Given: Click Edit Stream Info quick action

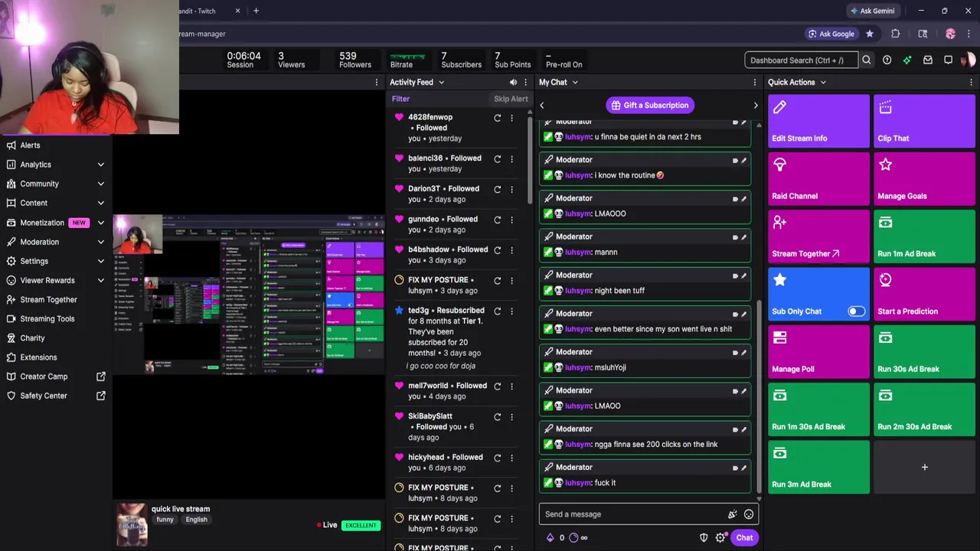Looking at the screenshot, I should (x=818, y=120).
